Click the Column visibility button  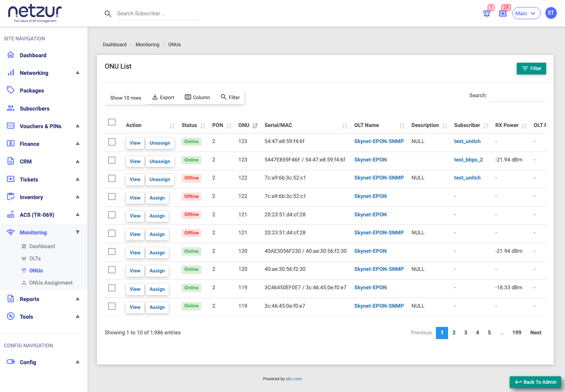tap(197, 97)
